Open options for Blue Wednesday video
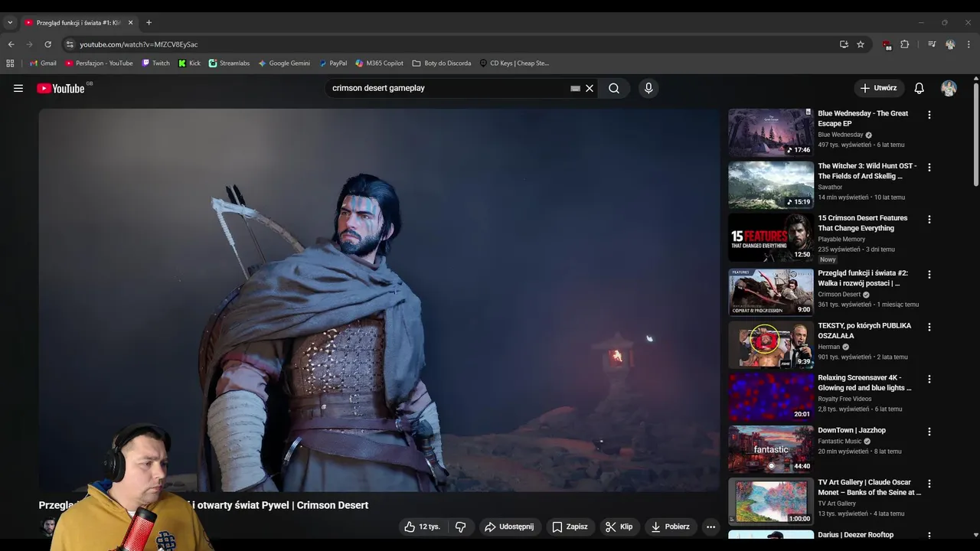The width and height of the screenshot is (980, 551). [x=929, y=115]
